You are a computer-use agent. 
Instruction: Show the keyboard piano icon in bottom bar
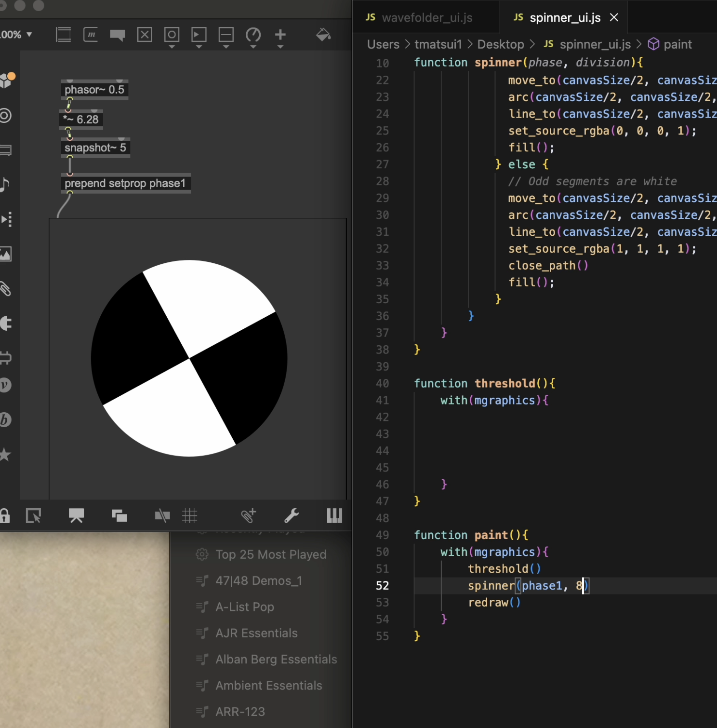(x=334, y=516)
